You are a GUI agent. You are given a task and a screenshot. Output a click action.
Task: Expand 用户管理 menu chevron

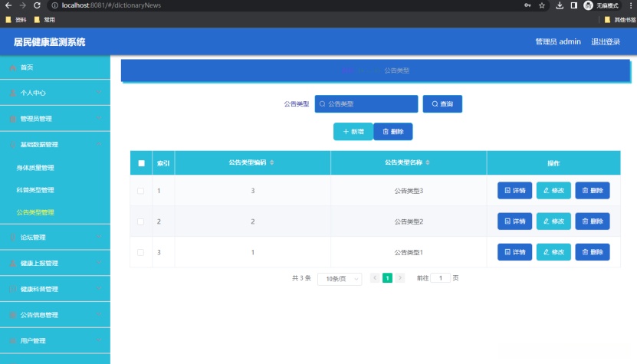coord(99,340)
